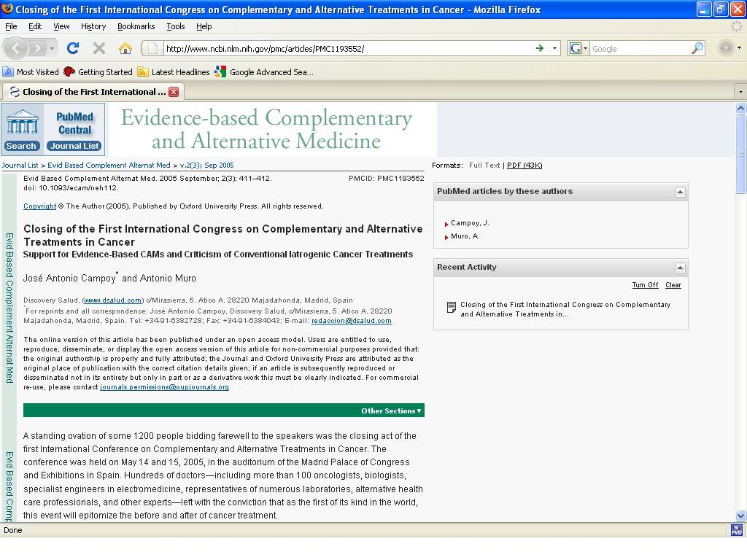This screenshot has height=560, width=747.
Task: Open the View menu
Action: [x=61, y=26]
